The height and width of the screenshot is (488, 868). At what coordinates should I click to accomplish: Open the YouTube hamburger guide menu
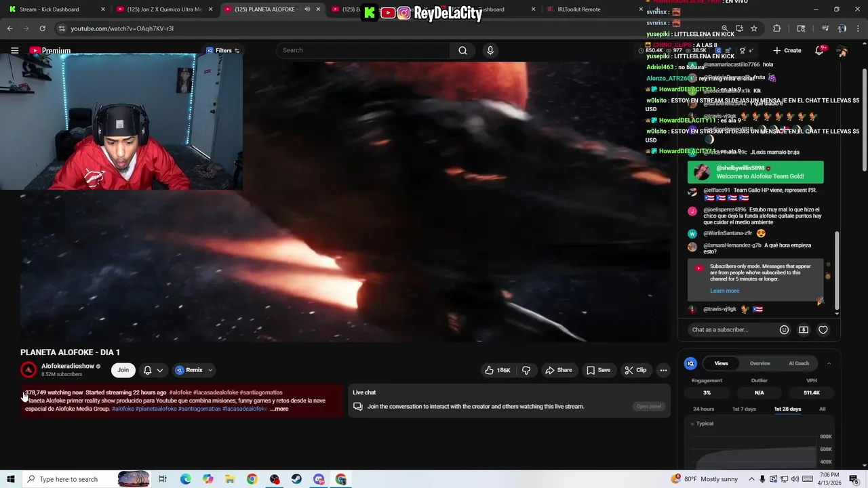pos(14,51)
